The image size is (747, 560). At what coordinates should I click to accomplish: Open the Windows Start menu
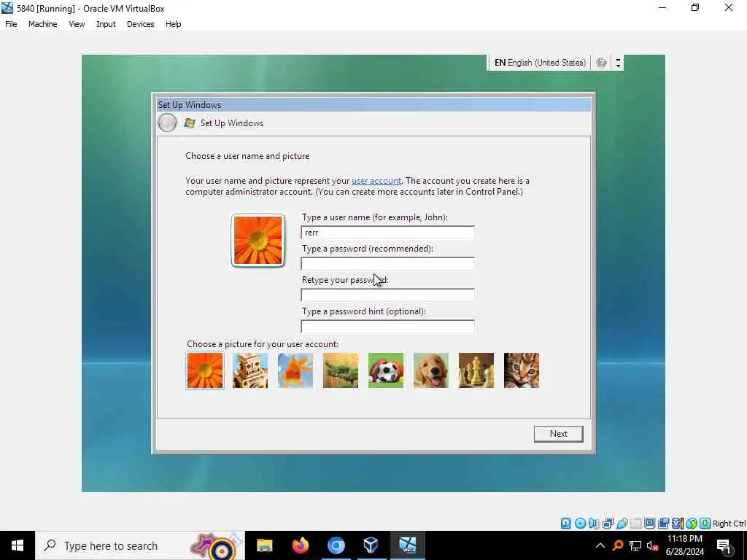point(18,545)
